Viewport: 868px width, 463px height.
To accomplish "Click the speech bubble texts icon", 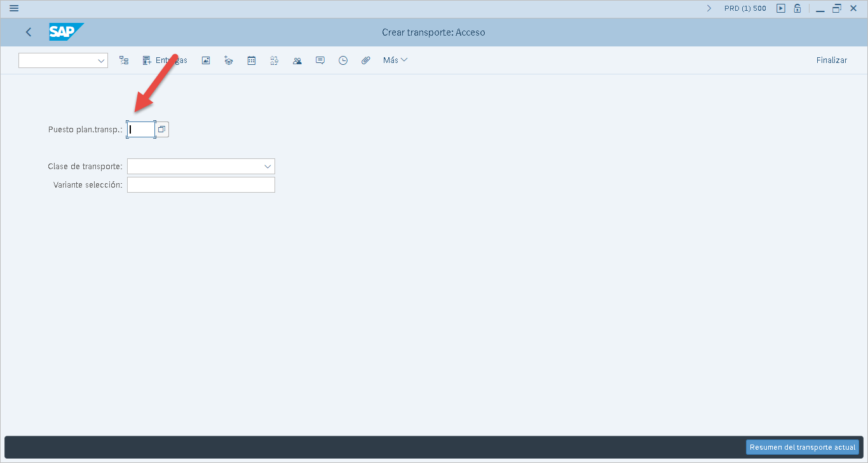I will 320,60.
